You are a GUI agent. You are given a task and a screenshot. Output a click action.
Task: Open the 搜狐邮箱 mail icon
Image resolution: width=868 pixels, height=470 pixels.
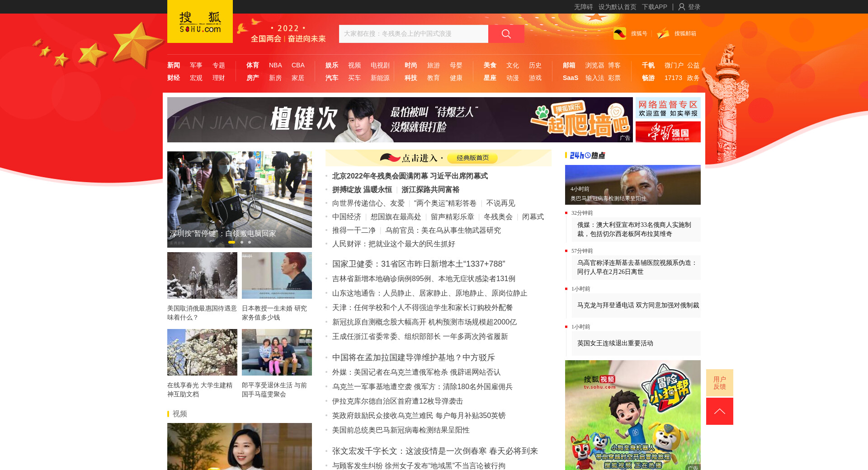pyautogui.click(x=663, y=33)
